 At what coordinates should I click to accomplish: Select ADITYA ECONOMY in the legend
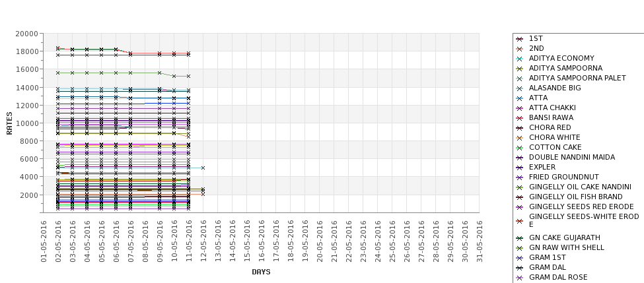click(561, 58)
